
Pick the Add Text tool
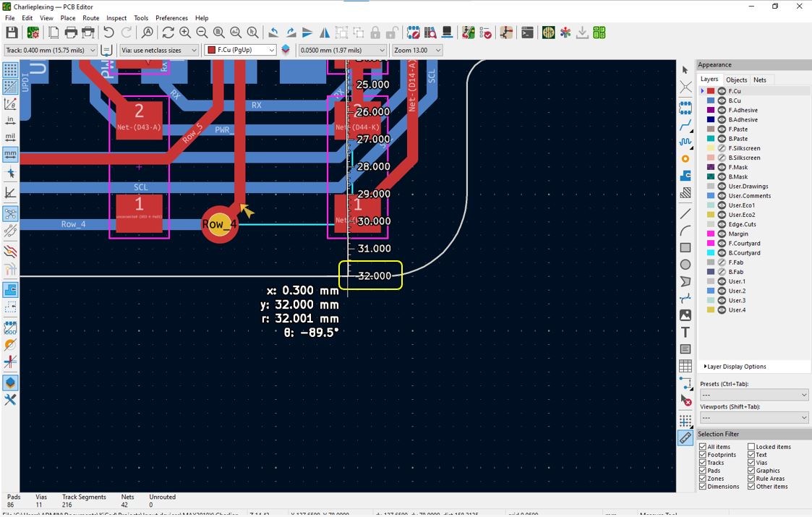(x=685, y=333)
